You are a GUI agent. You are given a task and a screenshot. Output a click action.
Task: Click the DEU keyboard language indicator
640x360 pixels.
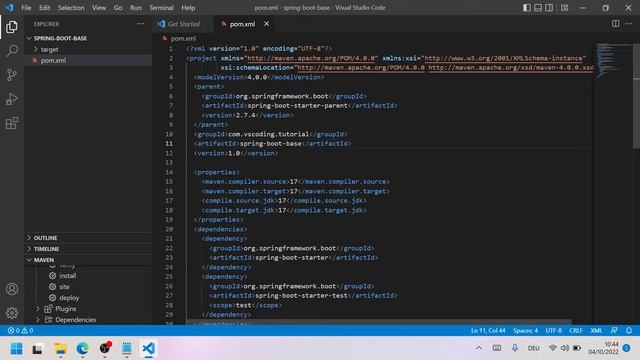(x=533, y=348)
